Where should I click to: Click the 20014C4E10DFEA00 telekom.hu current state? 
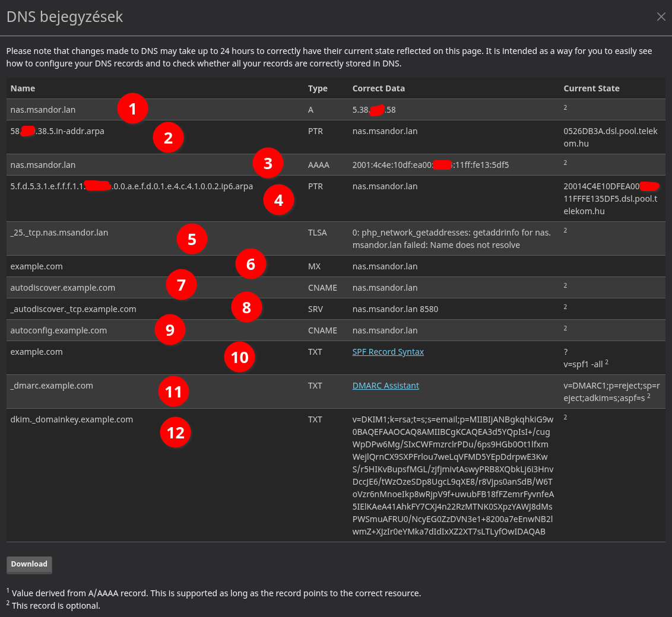(611, 199)
